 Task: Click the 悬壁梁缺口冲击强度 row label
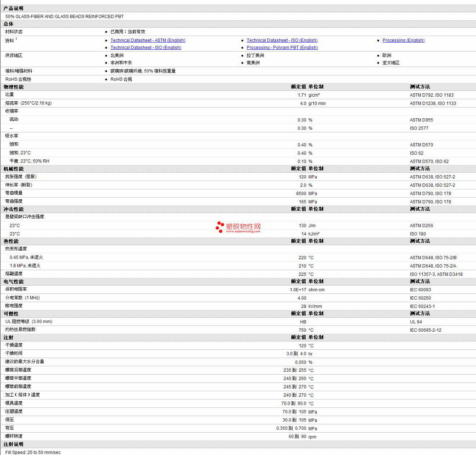click(x=25, y=217)
